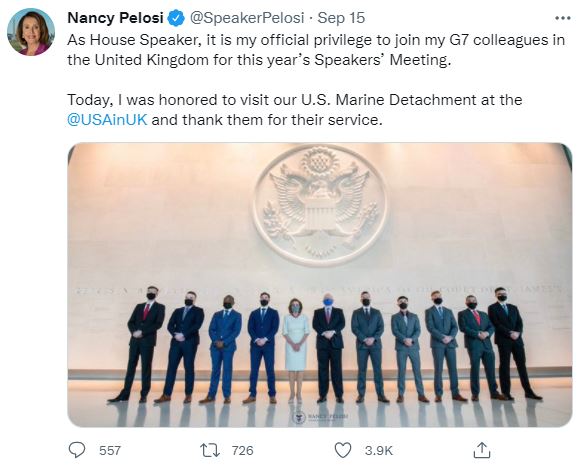Open the attached group photo
The image size is (582, 469).
(x=320, y=285)
